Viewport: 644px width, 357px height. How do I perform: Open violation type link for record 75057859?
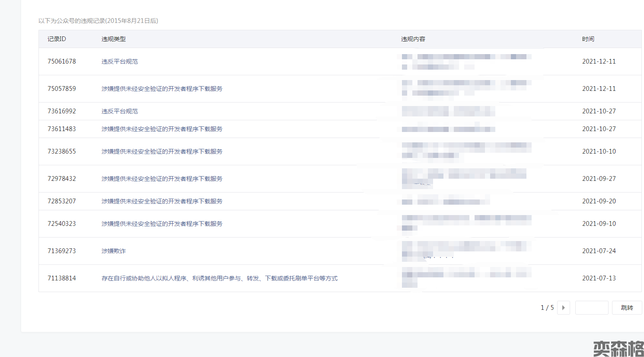(x=162, y=89)
